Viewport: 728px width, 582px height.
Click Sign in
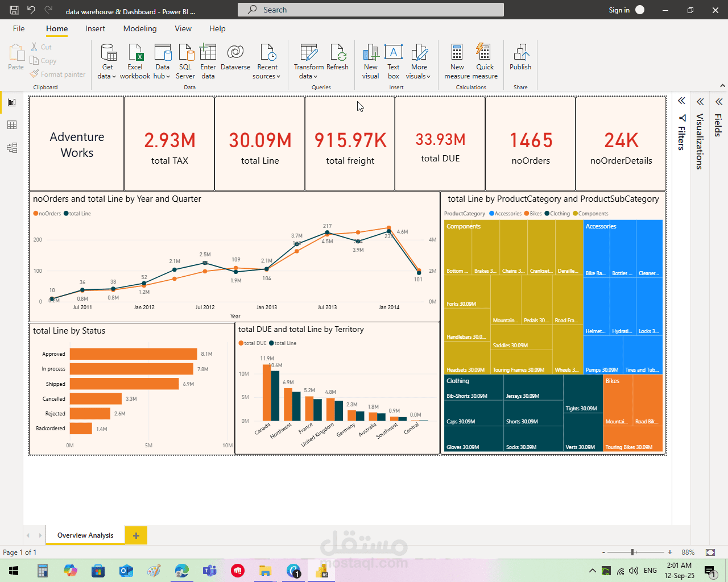coord(619,10)
